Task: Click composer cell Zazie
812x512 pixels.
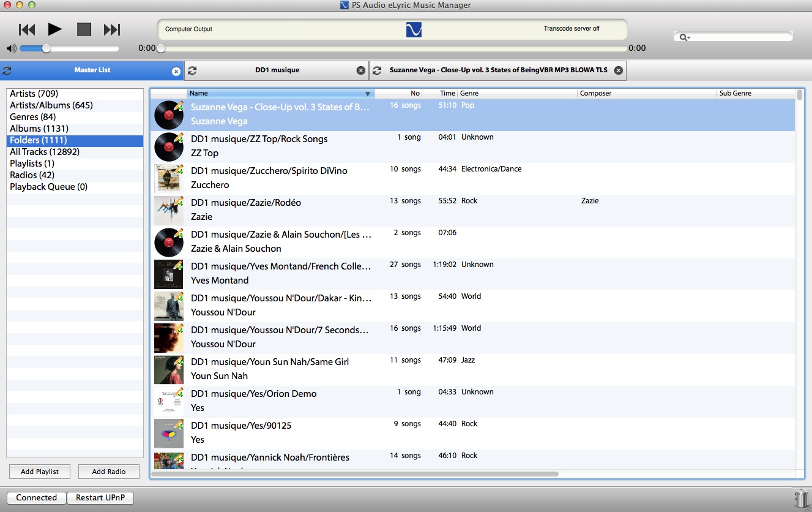Action: pyautogui.click(x=590, y=201)
